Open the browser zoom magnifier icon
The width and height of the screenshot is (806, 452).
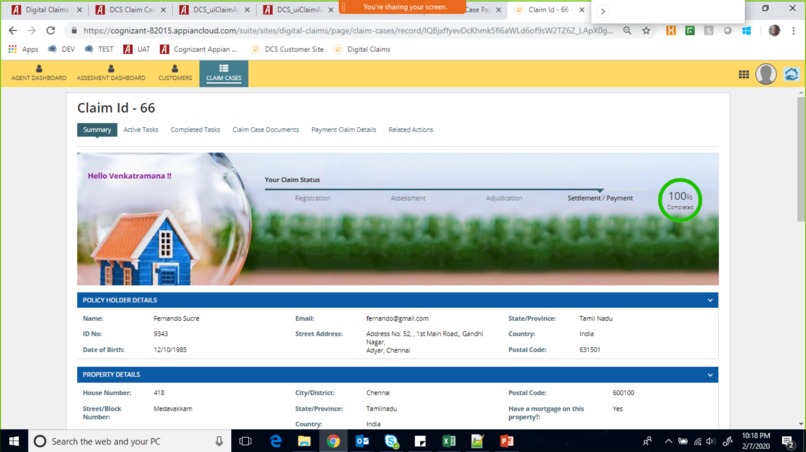point(627,30)
